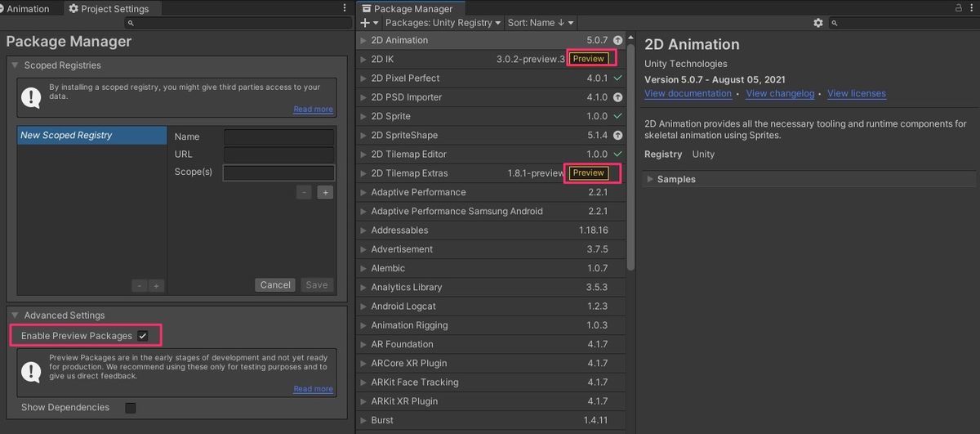The image size is (980, 434).
Task: Expand the Samples foldout
Action: click(651, 179)
